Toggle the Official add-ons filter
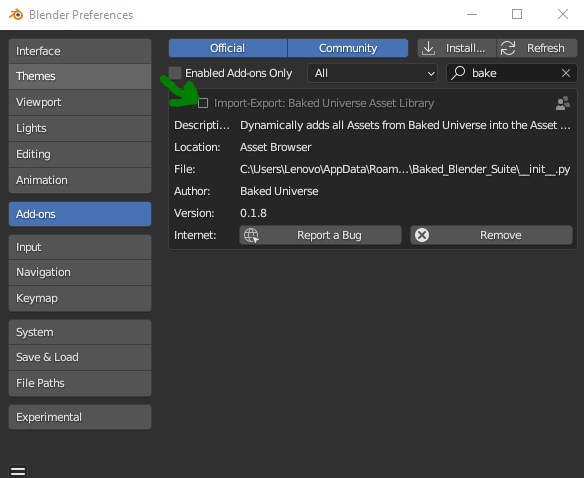The width and height of the screenshot is (584, 478). pyautogui.click(x=228, y=48)
